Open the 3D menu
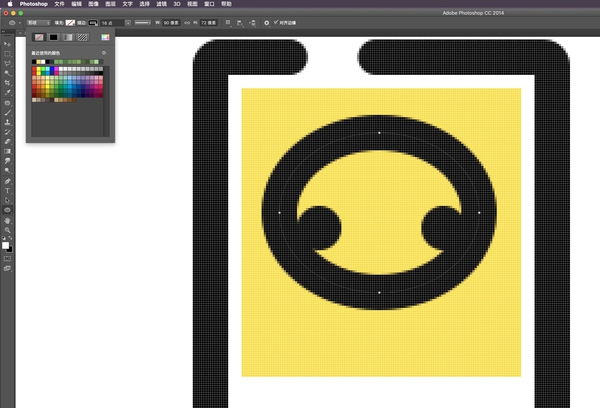 (177, 4)
